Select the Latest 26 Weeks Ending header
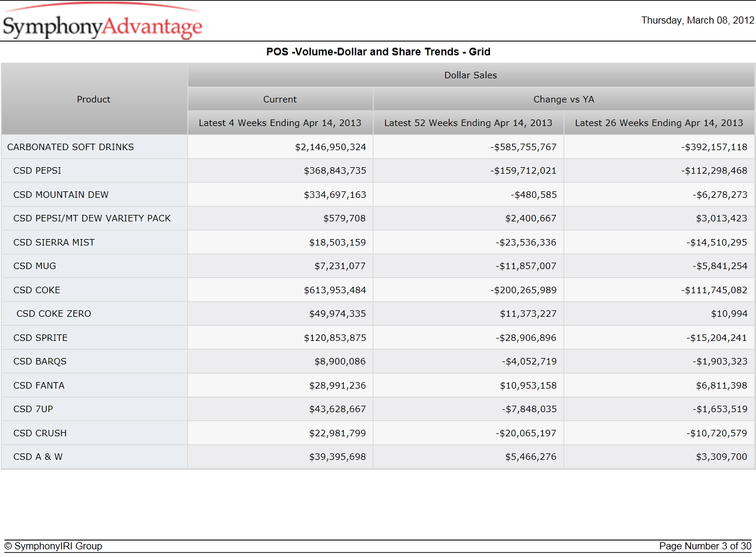 click(x=659, y=123)
